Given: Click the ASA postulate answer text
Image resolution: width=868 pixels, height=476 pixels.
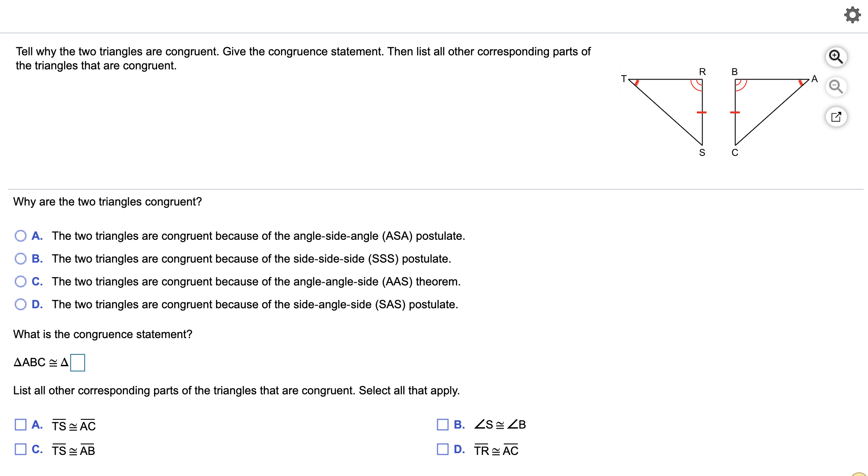Looking at the screenshot, I should [258, 236].
